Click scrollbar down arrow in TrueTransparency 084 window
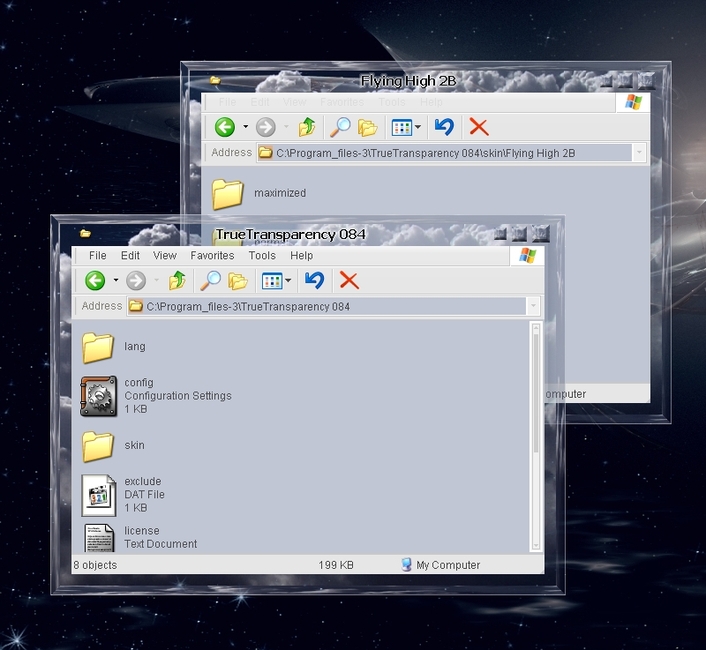 pyautogui.click(x=536, y=546)
